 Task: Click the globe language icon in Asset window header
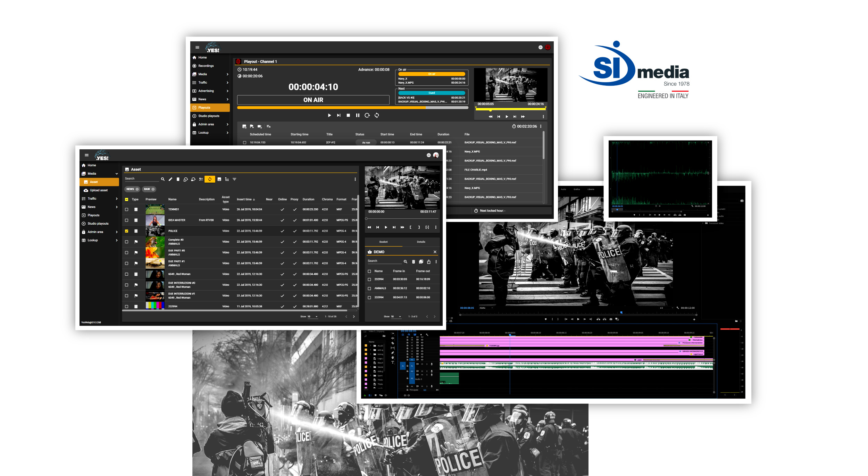(x=428, y=155)
